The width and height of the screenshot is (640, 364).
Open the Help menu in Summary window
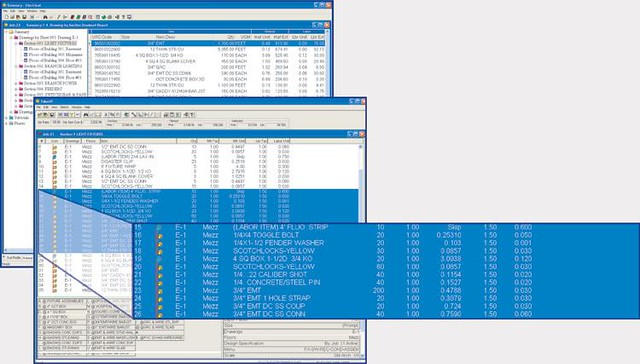42,11
